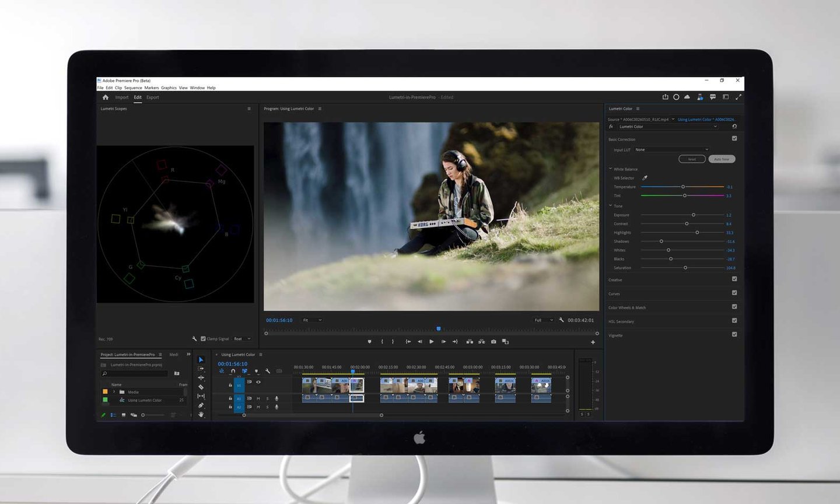Reset the Lumetri Color effect
The width and height of the screenshot is (840, 504).
tap(734, 126)
